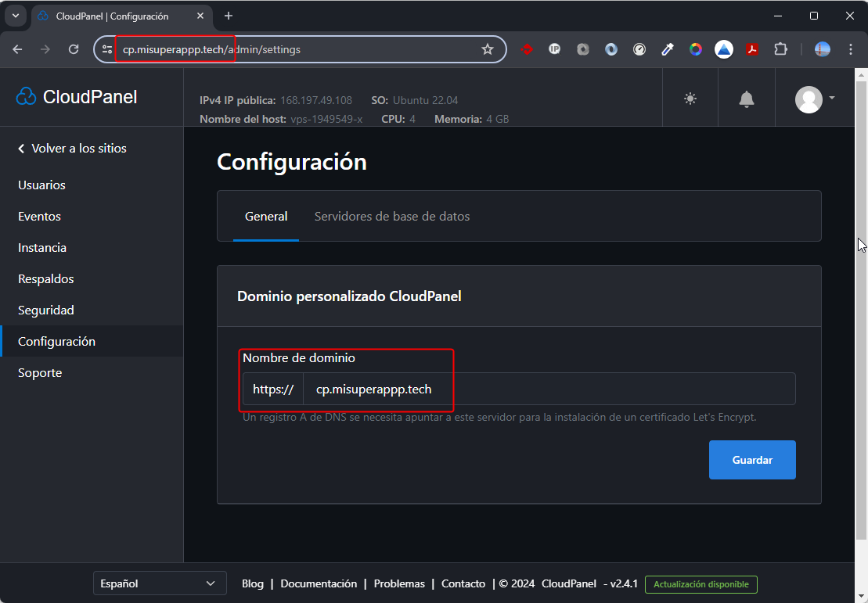Close the CloudPanel Configuración tab

200,16
